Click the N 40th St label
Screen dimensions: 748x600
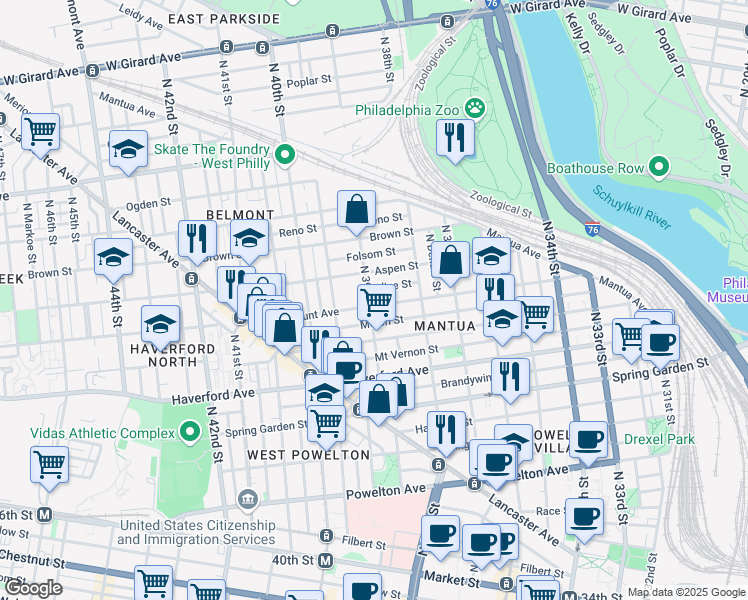tap(277, 90)
